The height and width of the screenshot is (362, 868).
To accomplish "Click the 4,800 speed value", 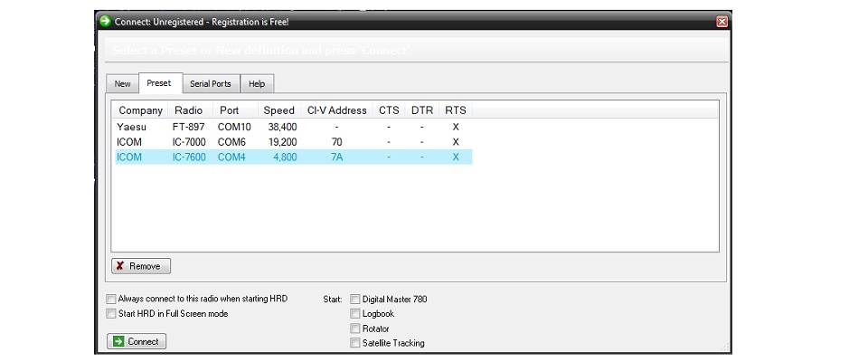I will (x=285, y=157).
